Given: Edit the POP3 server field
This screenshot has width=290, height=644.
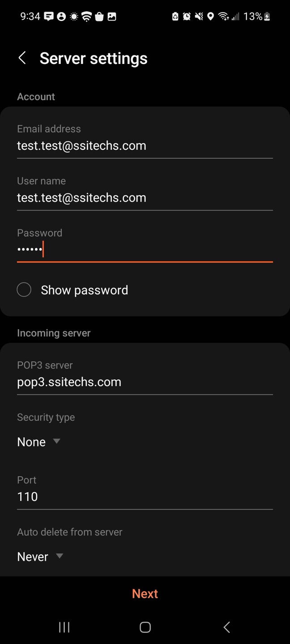Looking at the screenshot, I should [x=145, y=382].
